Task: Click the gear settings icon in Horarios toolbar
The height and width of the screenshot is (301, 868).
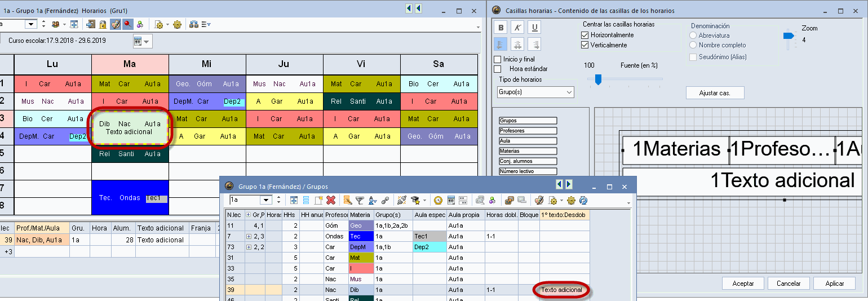Action: click(x=177, y=24)
